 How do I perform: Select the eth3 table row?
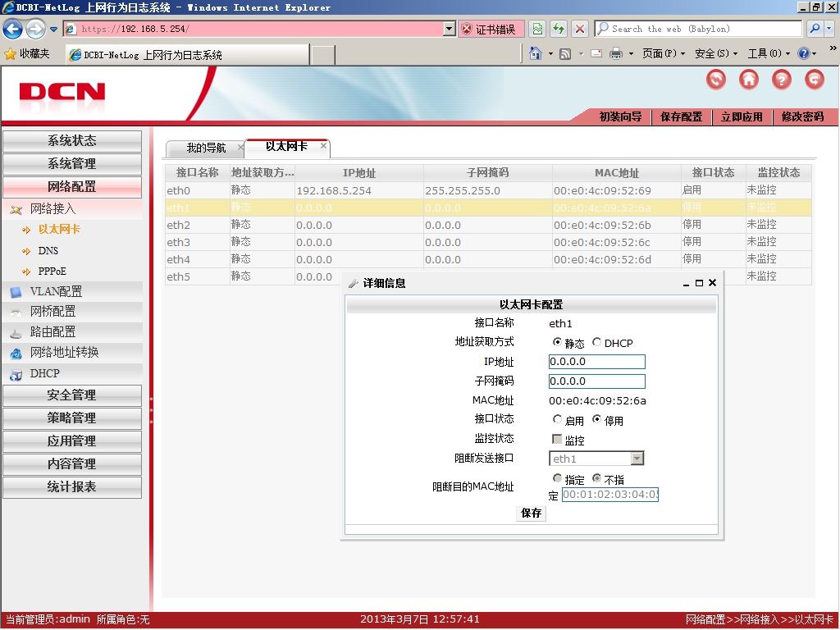tap(488, 242)
